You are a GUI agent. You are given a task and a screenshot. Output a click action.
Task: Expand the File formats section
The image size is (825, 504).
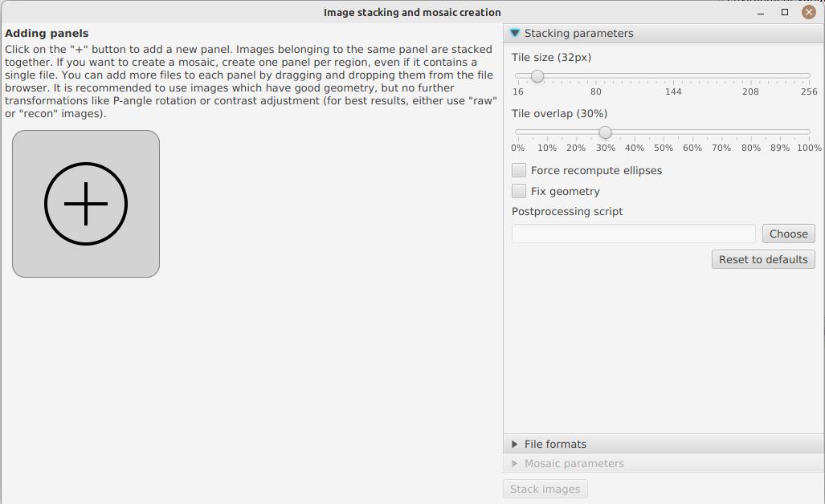click(515, 444)
